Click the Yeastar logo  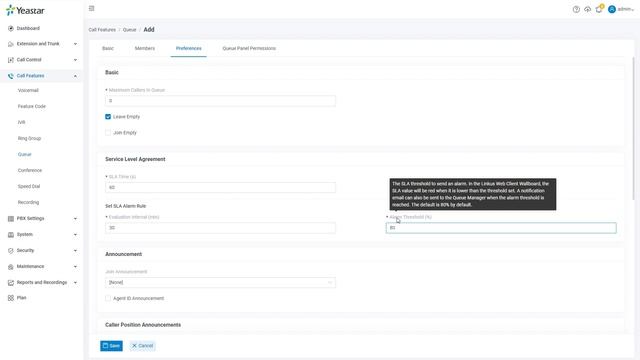(x=25, y=10)
